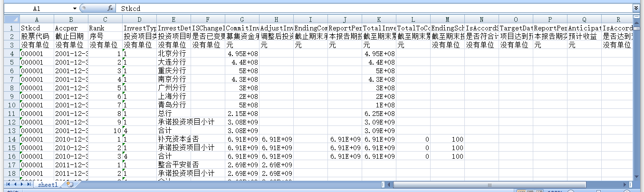Go to the first sheet with the navigation arrow
Screen dimensions: 644x192
(x=8, y=184)
